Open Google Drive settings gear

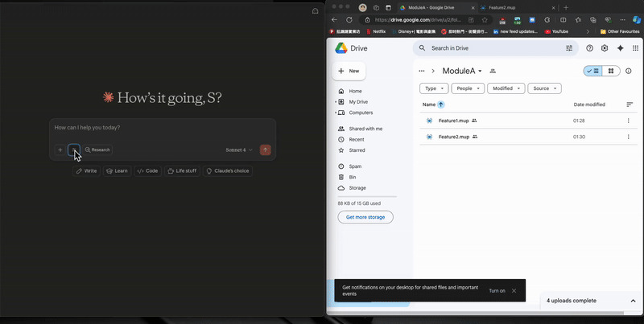[605, 48]
